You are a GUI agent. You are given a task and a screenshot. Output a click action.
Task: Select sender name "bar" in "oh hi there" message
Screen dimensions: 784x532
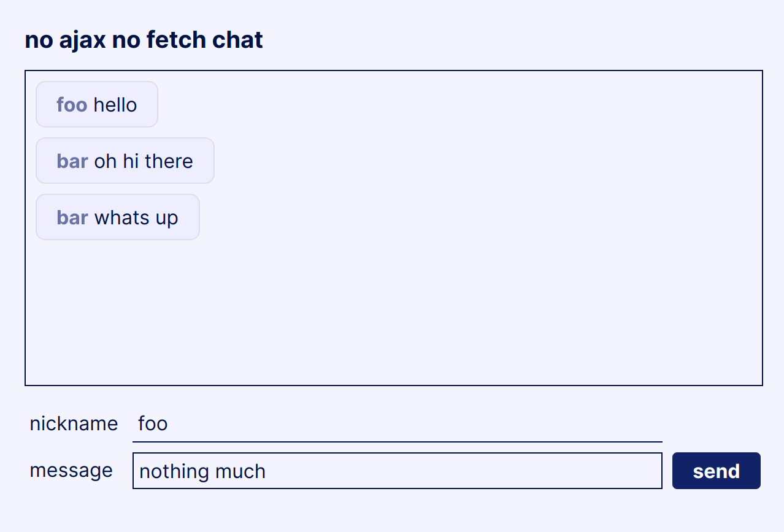click(x=72, y=161)
